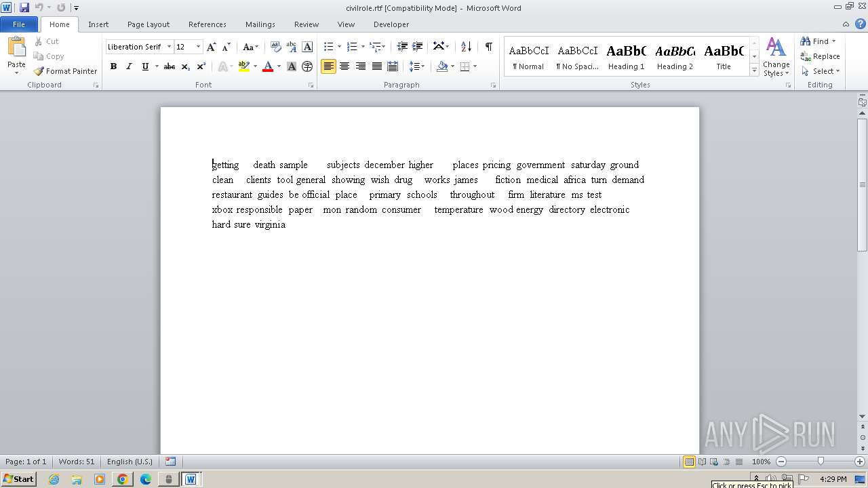The height and width of the screenshot is (488, 868).
Task: Switch to the Page Layout tab
Action: tap(149, 24)
